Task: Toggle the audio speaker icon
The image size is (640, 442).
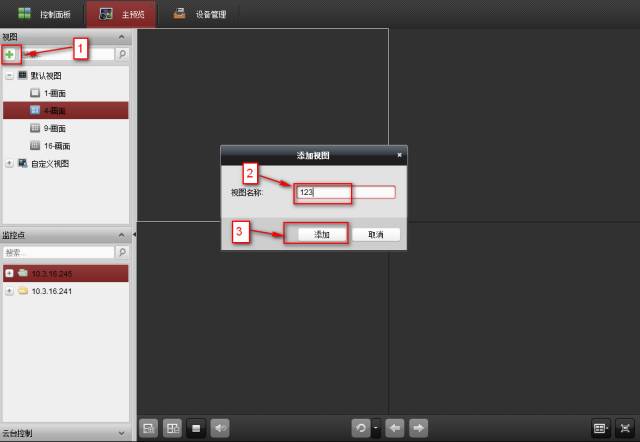Action: [x=219, y=428]
